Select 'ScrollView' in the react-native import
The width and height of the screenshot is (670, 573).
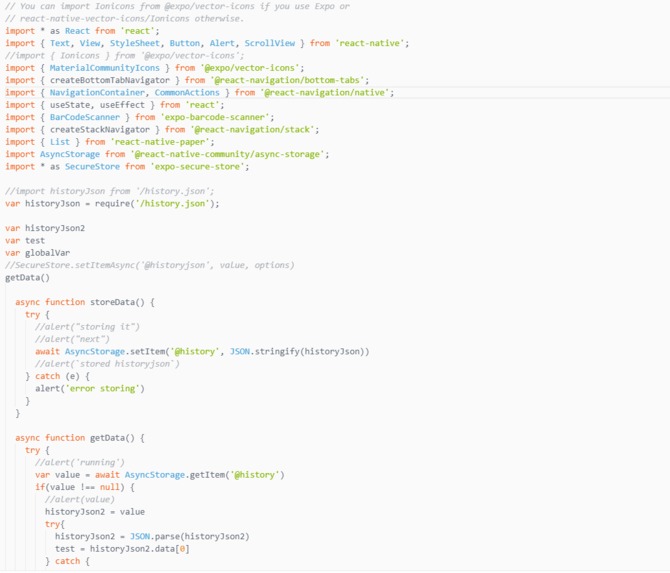[x=270, y=43]
